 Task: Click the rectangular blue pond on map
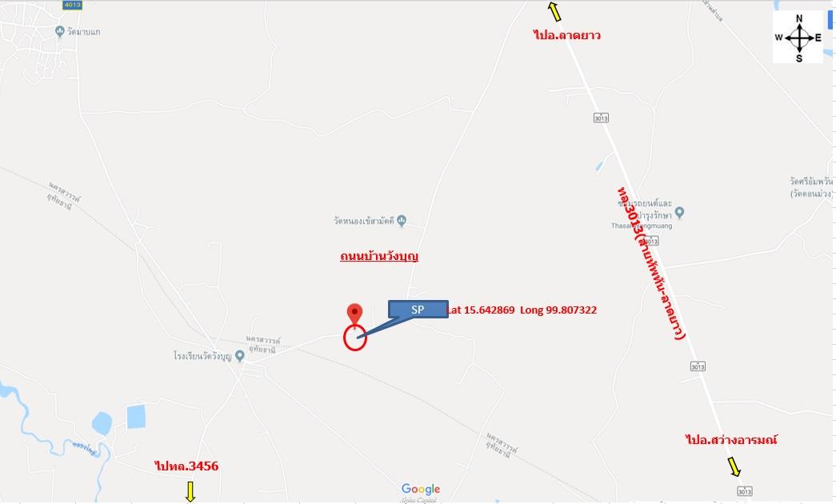(x=136, y=417)
